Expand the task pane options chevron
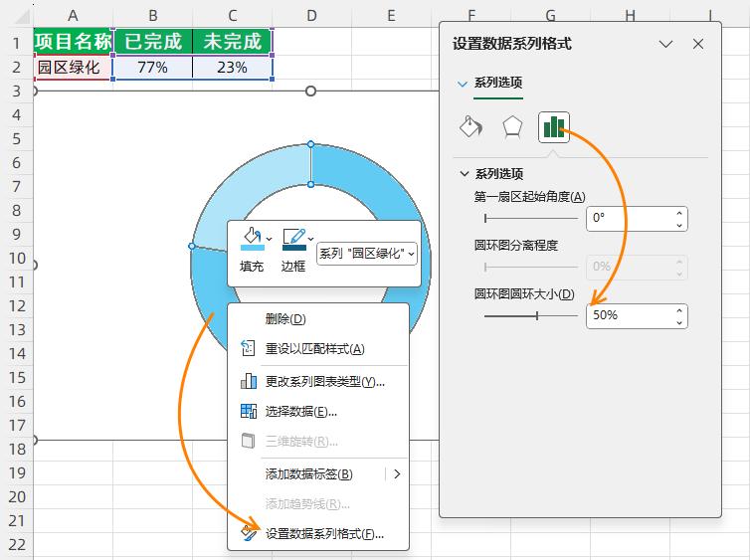Screen dimensions: 750x560 pyautogui.click(x=666, y=44)
